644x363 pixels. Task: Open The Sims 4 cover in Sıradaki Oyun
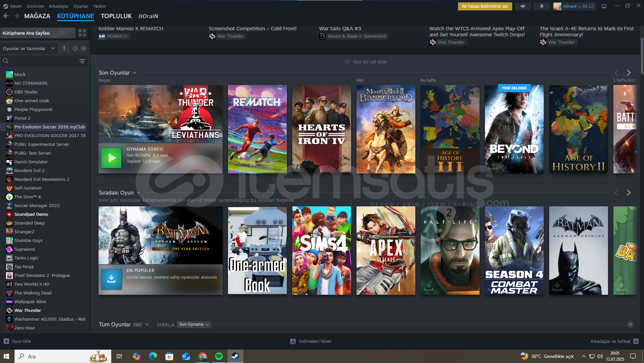coord(321,250)
